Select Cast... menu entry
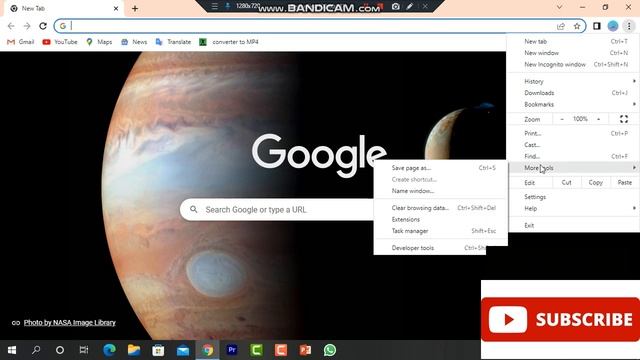The width and height of the screenshot is (640, 360). (573, 144)
